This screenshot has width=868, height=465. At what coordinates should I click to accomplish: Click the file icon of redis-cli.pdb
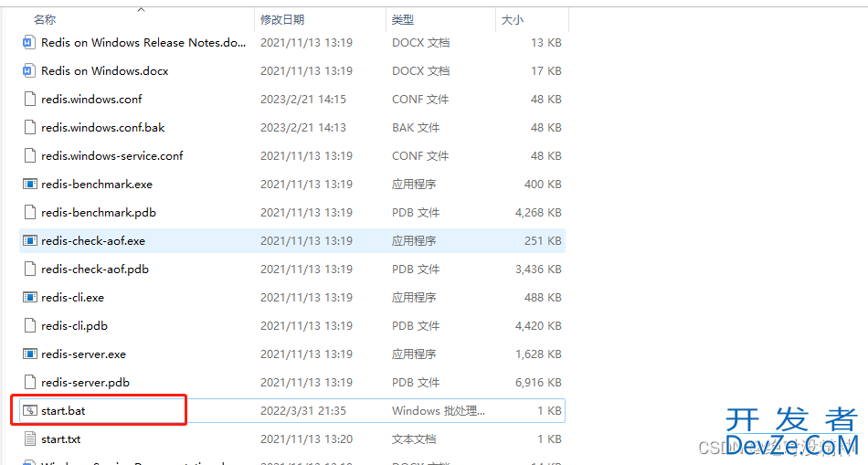(x=30, y=325)
